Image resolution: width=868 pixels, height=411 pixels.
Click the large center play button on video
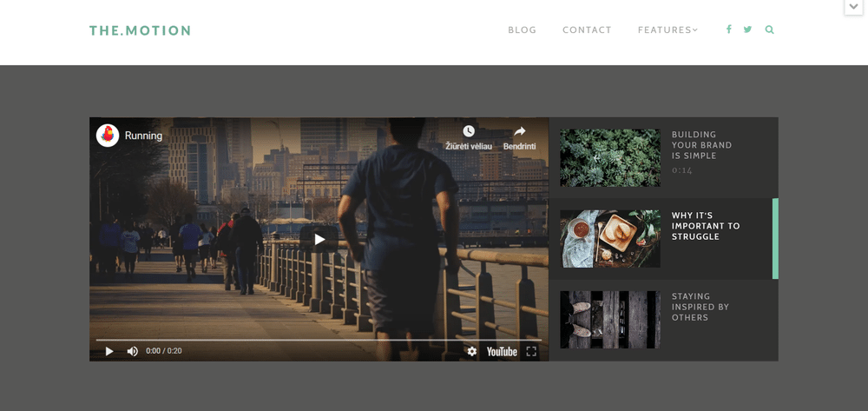point(319,239)
